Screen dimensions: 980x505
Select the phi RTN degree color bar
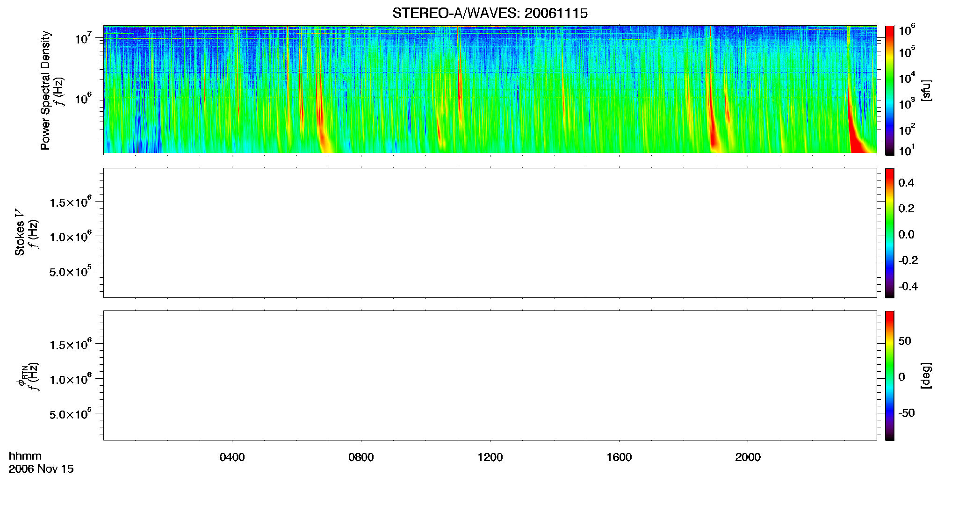tap(889, 375)
